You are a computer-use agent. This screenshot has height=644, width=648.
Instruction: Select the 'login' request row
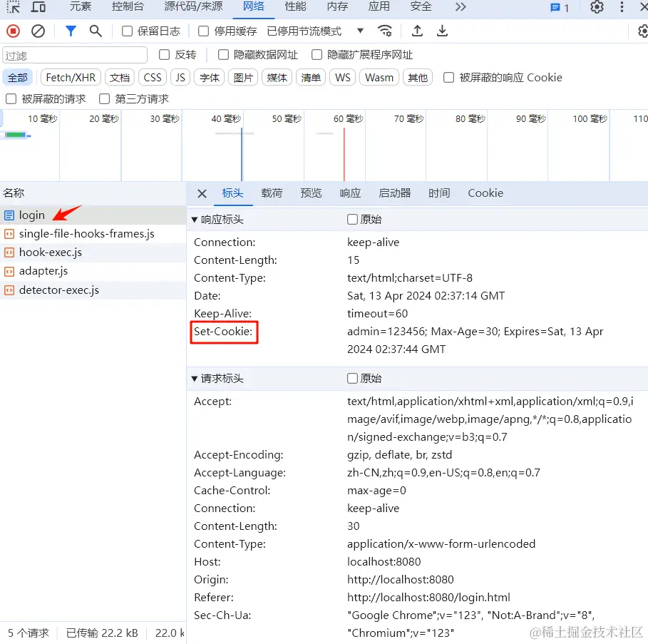[x=93, y=215]
